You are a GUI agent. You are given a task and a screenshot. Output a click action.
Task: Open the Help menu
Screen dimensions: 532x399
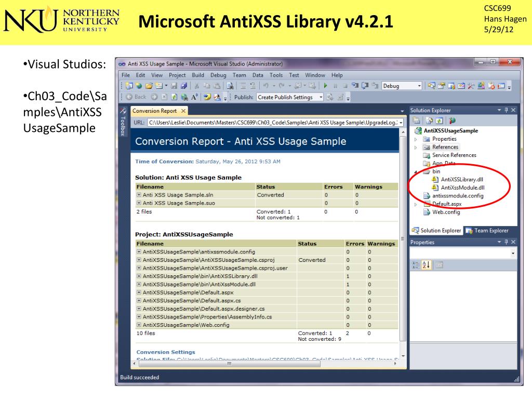(x=337, y=75)
